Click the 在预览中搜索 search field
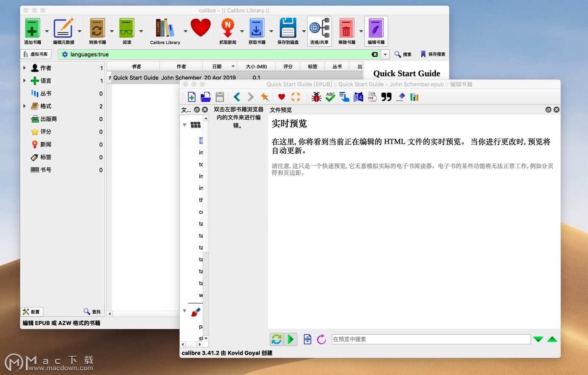 pos(431,339)
